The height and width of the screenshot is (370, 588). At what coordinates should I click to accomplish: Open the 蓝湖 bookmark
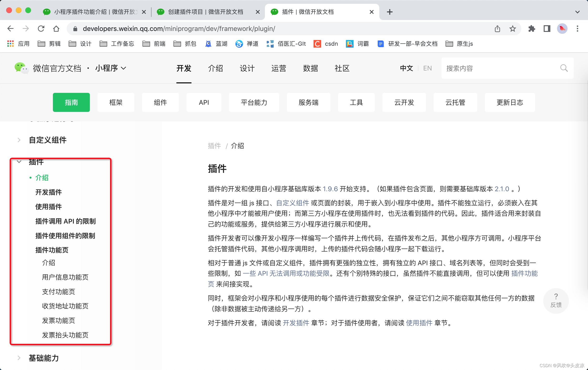click(216, 44)
